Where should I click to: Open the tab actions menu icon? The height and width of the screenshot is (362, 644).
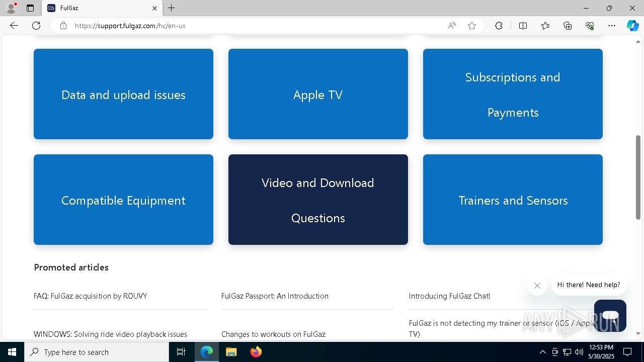[30, 8]
